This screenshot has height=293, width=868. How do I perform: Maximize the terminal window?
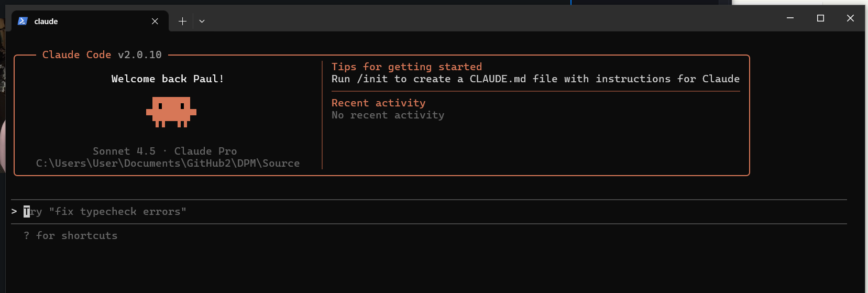click(x=820, y=18)
